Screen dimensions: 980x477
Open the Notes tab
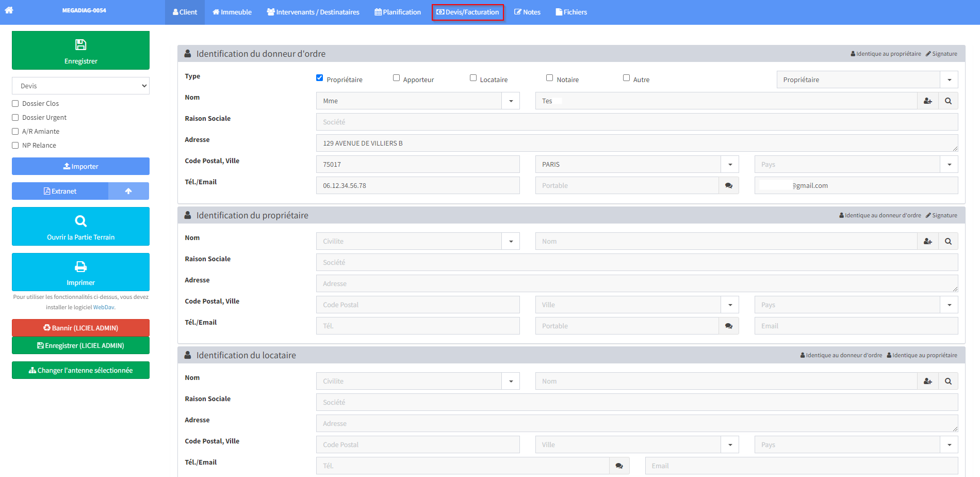527,12
